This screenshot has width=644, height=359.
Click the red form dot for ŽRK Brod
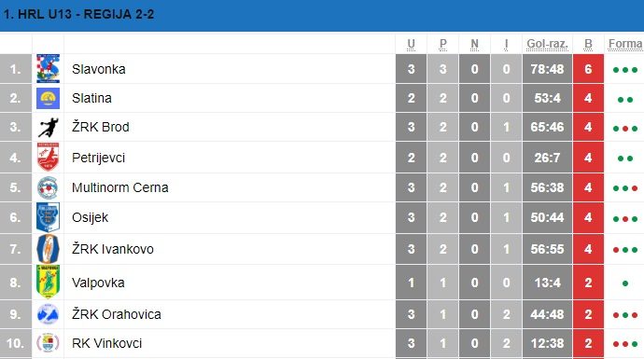pyautogui.click(x=625, y=129)
